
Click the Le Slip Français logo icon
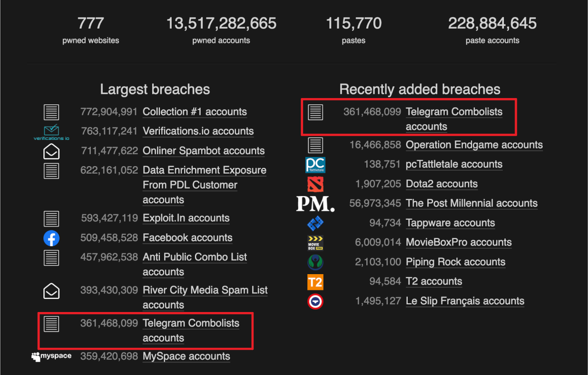(315, 301)
